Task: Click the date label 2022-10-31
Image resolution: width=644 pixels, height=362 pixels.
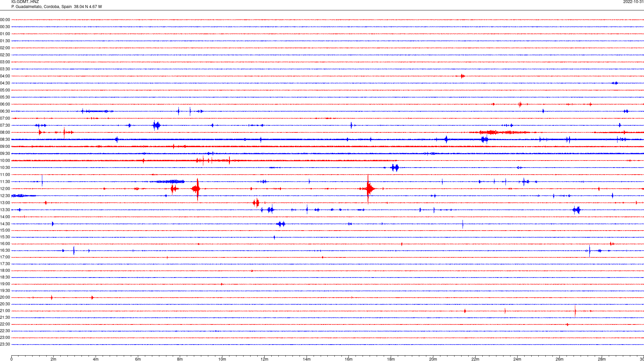Action: coord(633,2)
